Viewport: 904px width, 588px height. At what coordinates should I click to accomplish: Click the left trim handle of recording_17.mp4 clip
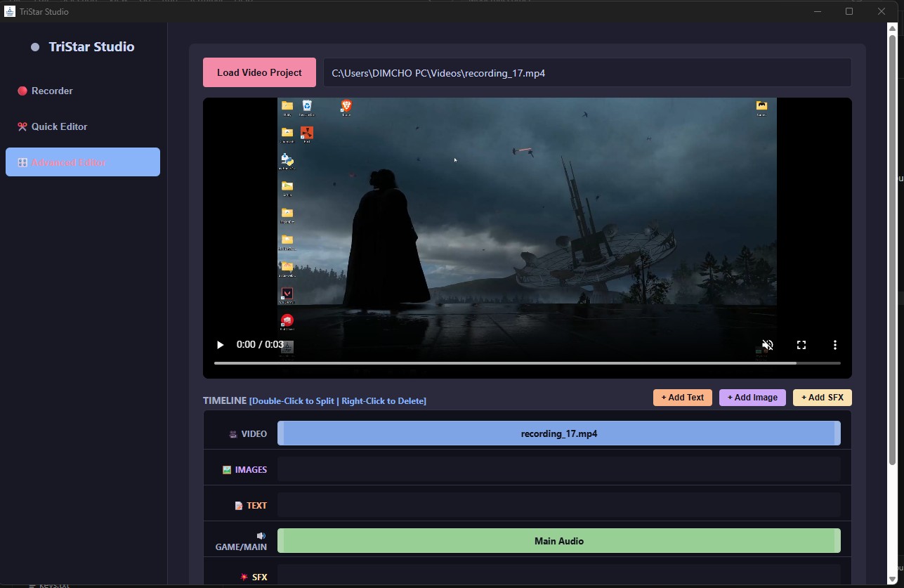pos(281,433)
